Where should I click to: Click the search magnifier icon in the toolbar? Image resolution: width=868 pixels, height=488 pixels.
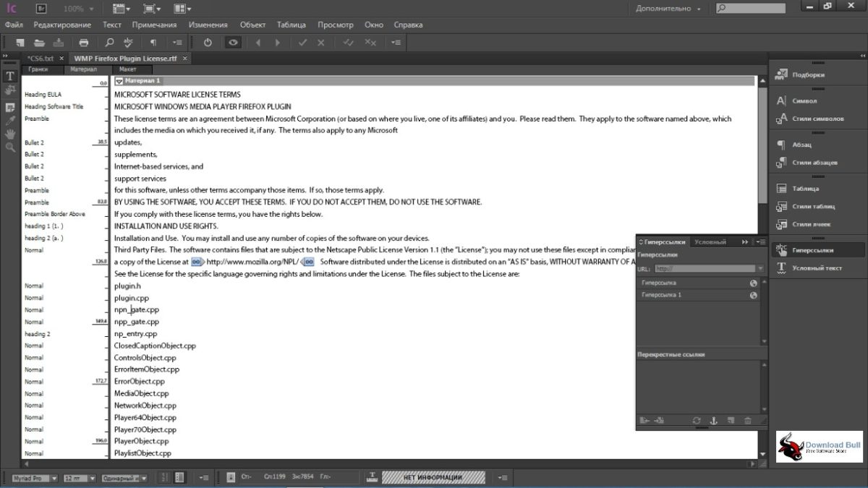pos(109,43)
